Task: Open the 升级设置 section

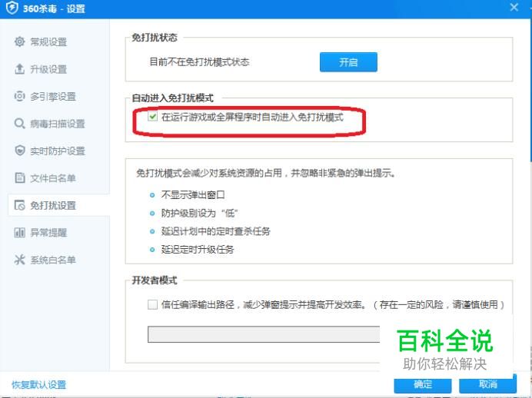Action: 48,69
